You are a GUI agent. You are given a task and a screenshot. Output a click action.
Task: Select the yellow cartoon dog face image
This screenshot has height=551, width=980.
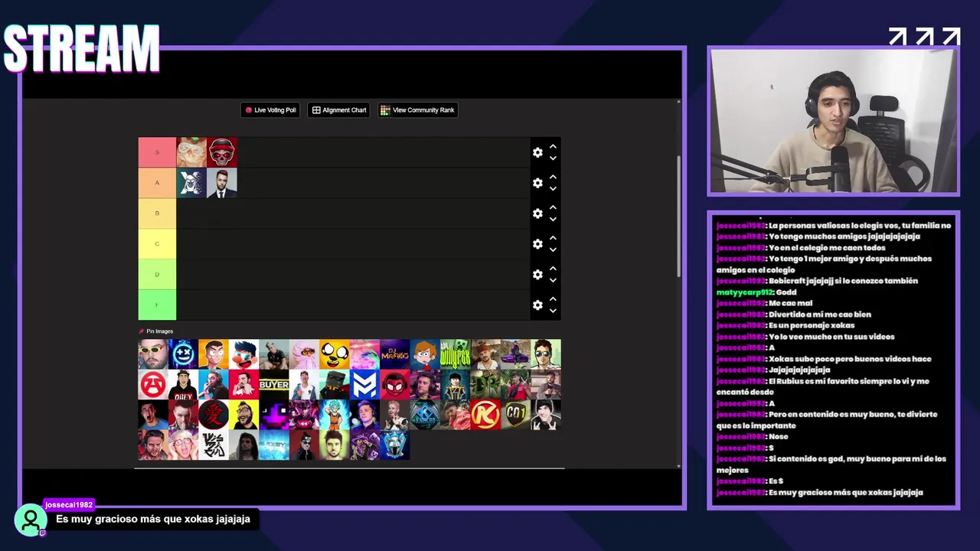tap(334, 354)
